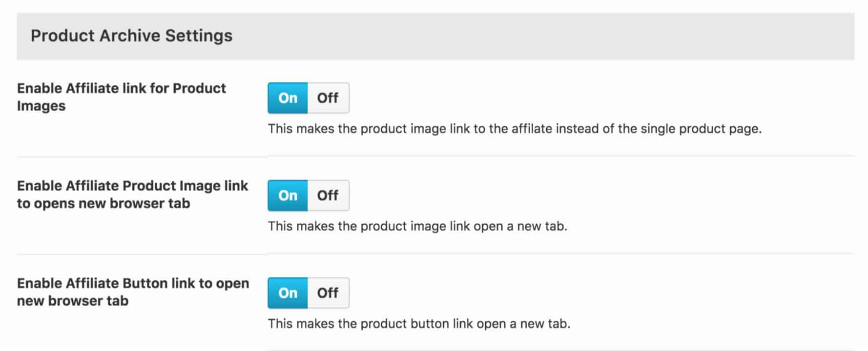Switch Off affiliate link for Product Images
Viewport: 868px width, 351px height.
tap(329, 98)
